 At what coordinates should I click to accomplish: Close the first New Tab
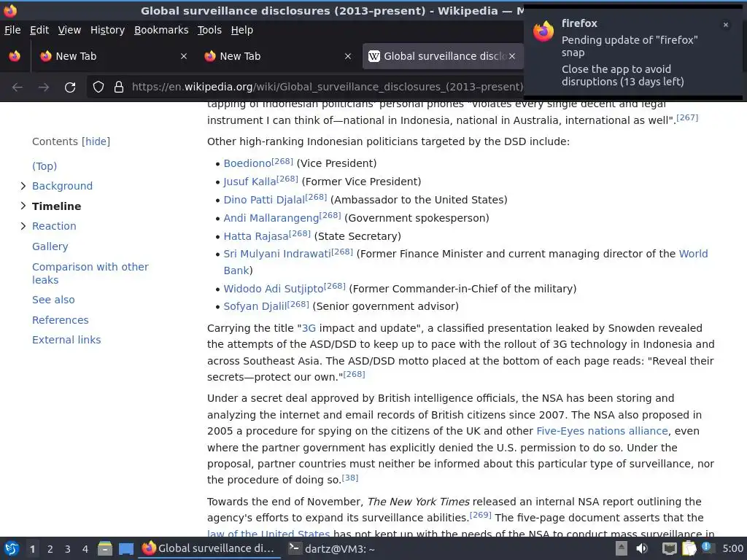[x=183, y=56]
